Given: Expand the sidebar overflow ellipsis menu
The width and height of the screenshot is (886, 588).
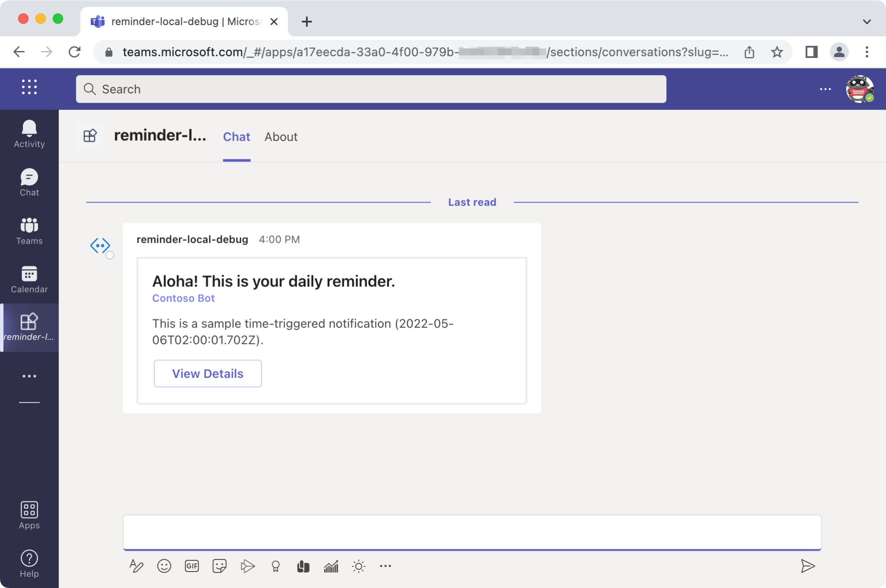Looking at the screenshot, I should tap(29, 376).
